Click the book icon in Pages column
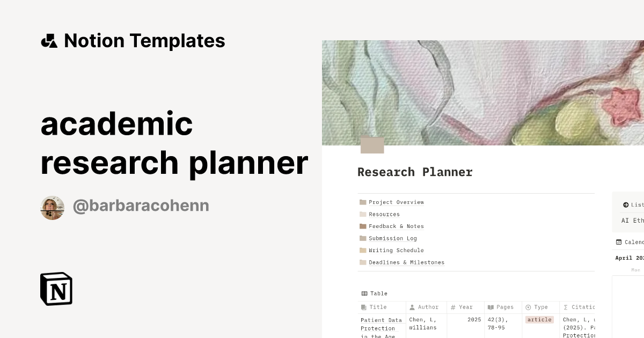This screenshot has height=338, width=644. pos(490,307)
